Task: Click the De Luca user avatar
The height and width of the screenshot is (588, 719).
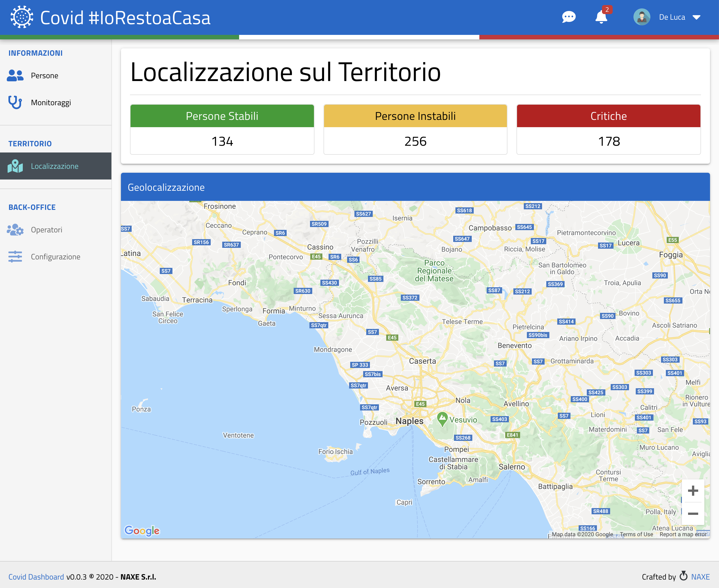Action: 641,17
